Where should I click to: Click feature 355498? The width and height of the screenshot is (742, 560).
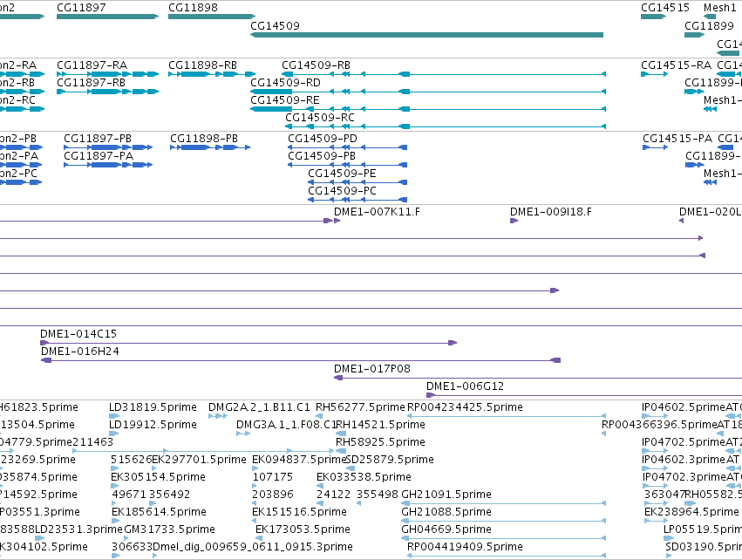click(358, 503)
